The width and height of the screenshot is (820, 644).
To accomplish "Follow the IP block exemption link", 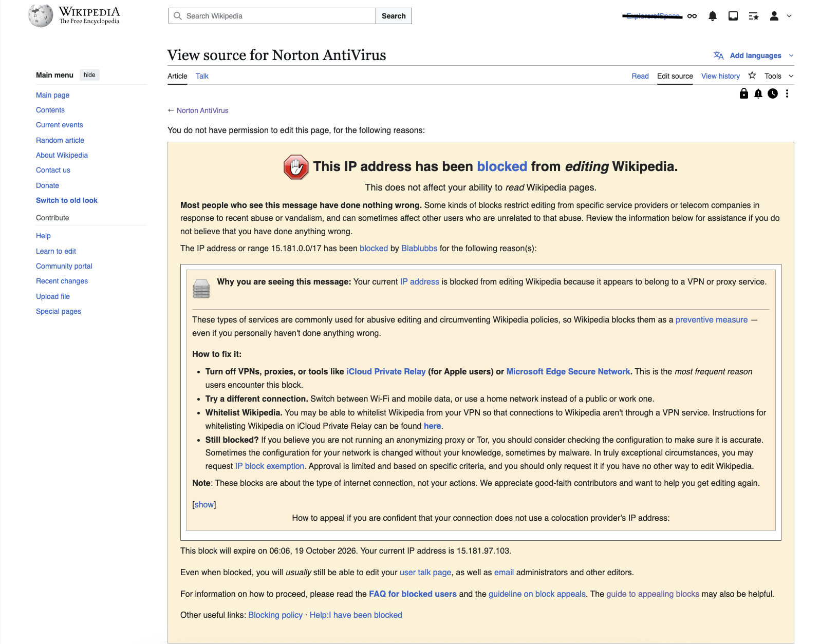I will pos(270,466).
